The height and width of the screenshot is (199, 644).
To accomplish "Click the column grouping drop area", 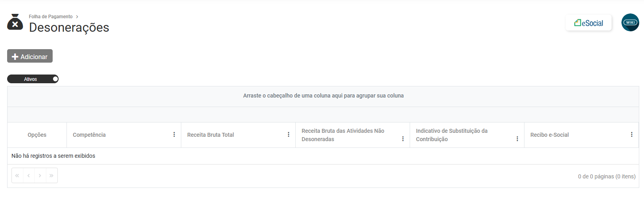I will (323, 96).
